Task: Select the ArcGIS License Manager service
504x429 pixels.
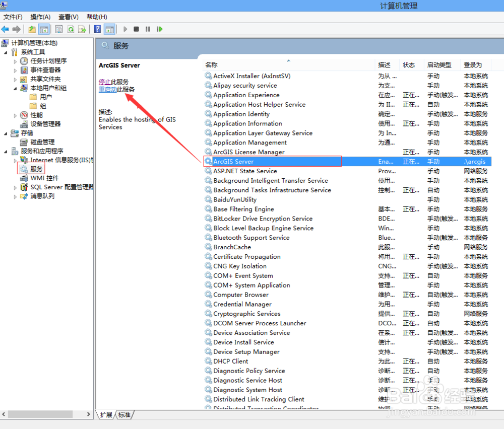Action: 347,152
